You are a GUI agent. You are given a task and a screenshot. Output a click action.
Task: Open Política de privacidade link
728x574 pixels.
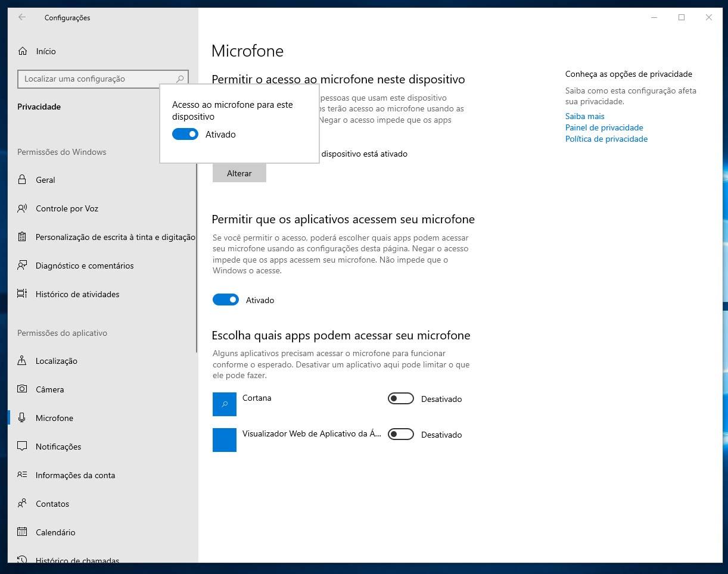tap(606, 139)
